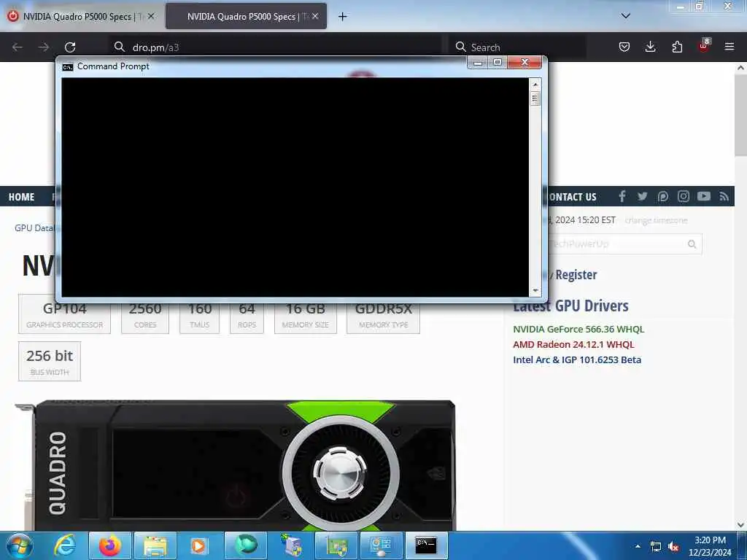The width and height of the screenshot is (747, 560).
Task: Click the Command Prompt scroll up arrow
Action: tap(535, 85)
